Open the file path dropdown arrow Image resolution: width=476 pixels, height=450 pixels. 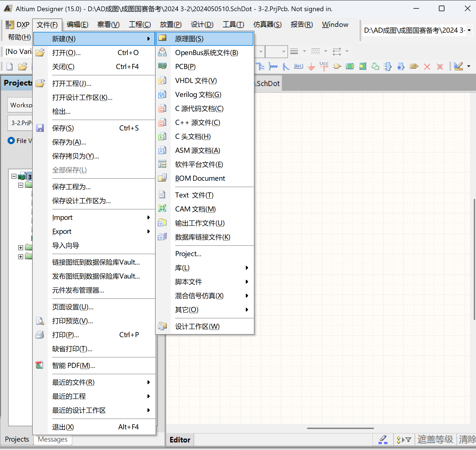(x=469, y=30)
